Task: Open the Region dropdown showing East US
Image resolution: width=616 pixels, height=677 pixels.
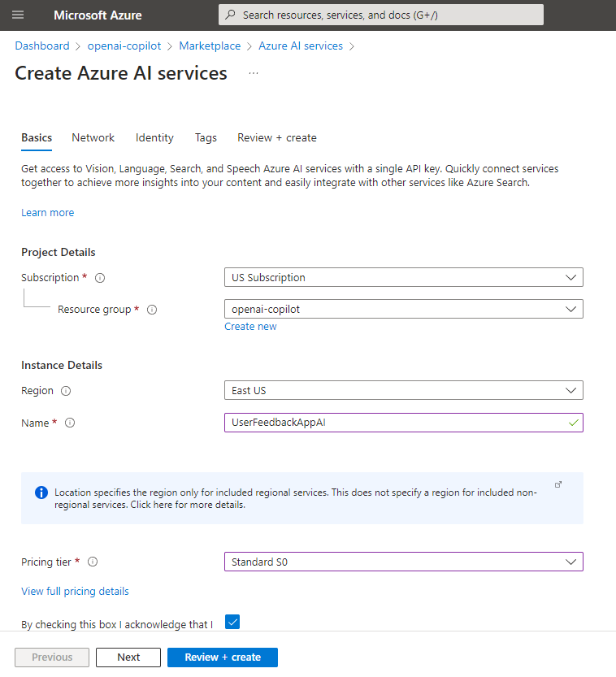Action: click(404, 390)
